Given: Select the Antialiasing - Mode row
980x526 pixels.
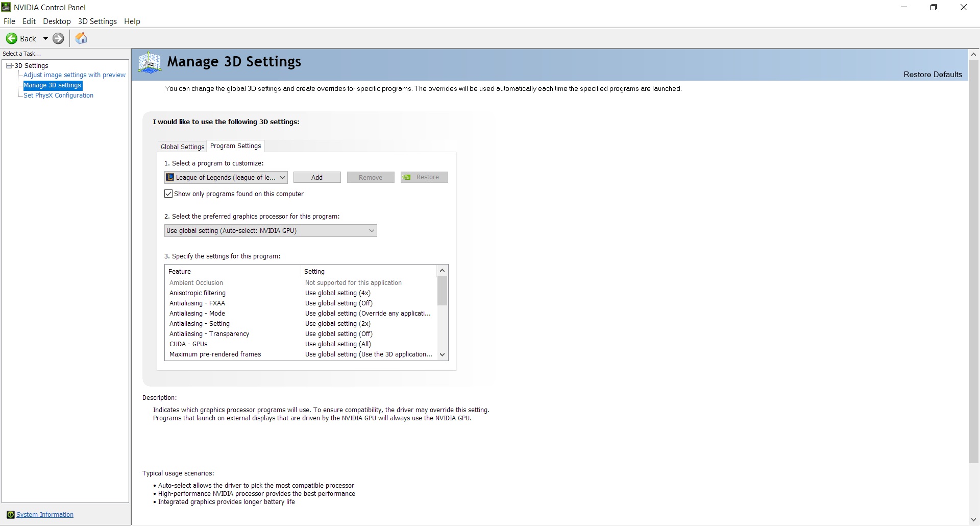Looking at the screenshot, I should point(301,314).
